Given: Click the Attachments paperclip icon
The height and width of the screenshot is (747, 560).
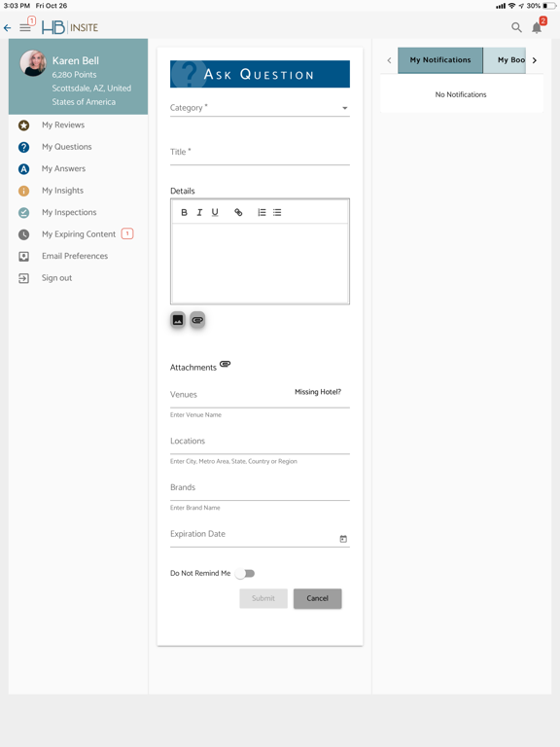Looking at the screenshot, I should pyautogui.click(x=225, y=364).
